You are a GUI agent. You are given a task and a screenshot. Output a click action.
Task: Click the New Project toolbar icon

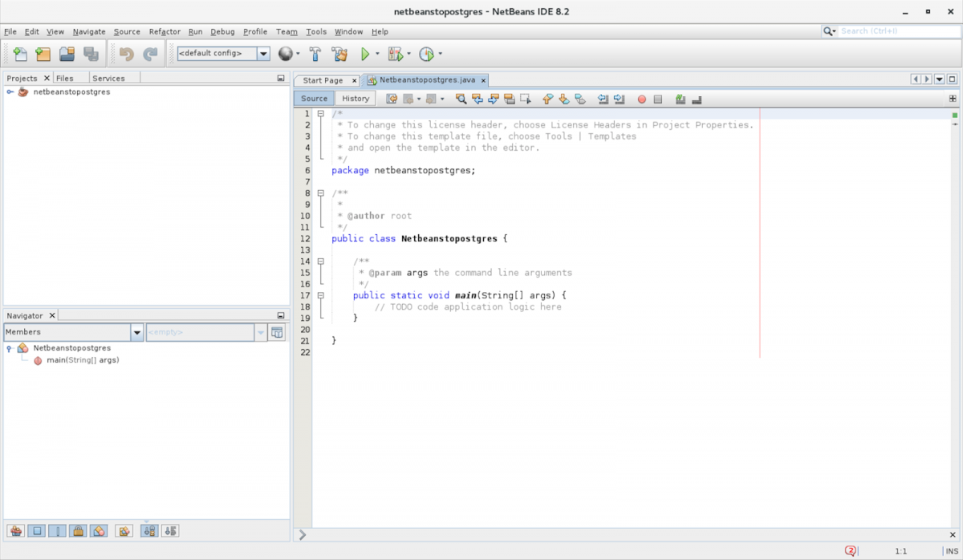pyautogui.click(x=43, y=54)
